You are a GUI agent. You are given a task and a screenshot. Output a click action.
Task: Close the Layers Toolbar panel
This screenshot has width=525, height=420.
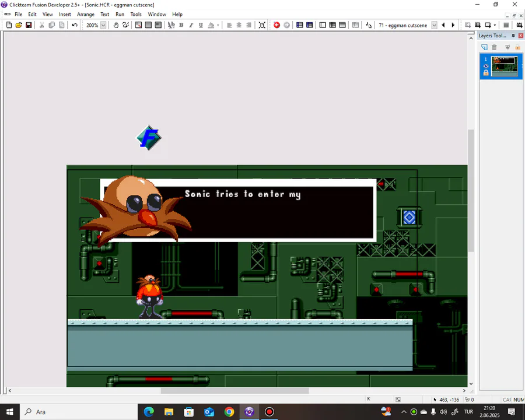click(521, 36)
